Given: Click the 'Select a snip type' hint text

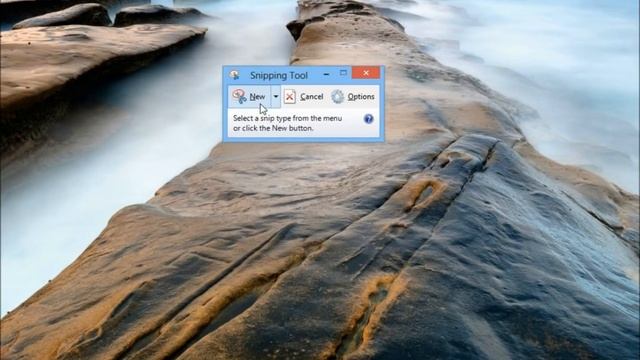Looking at the screenshot, I should point(287,123).
